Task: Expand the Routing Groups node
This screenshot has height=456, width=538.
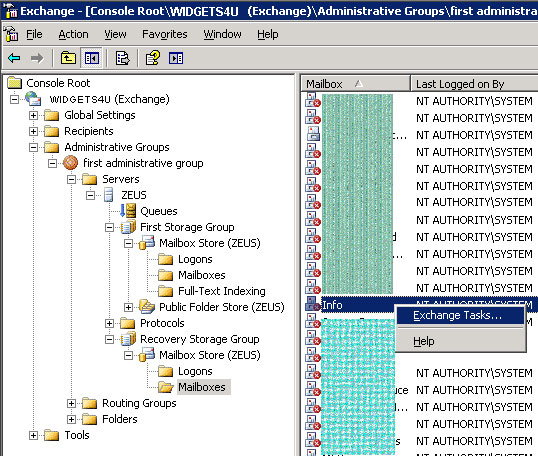Action: [71, 403]
